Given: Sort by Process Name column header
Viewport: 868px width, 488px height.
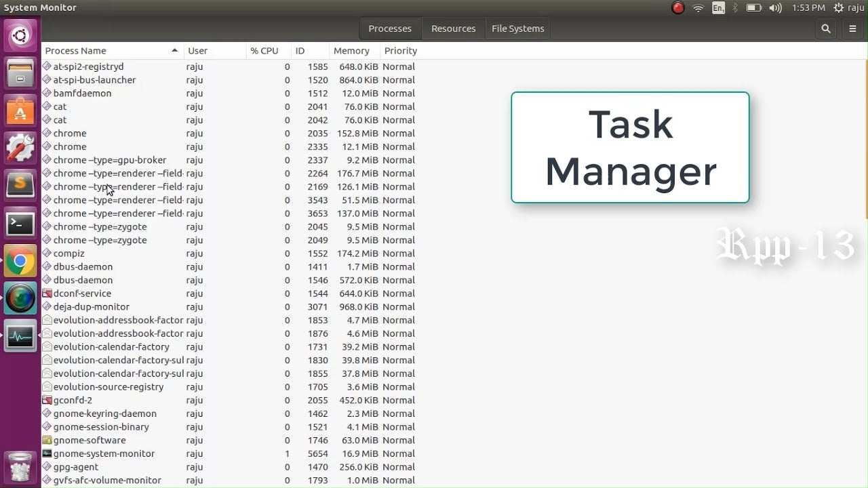Looking at the screenshot, I should tap(113, 51).
